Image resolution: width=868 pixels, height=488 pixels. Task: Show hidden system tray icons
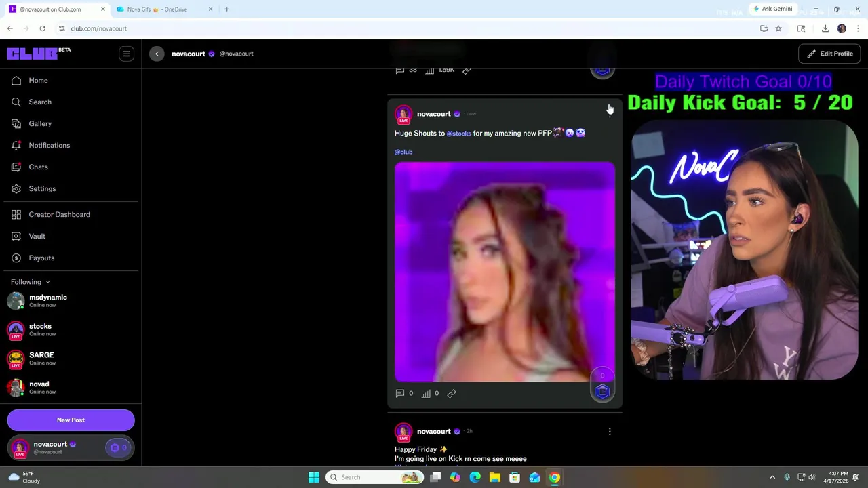[772, 477]
